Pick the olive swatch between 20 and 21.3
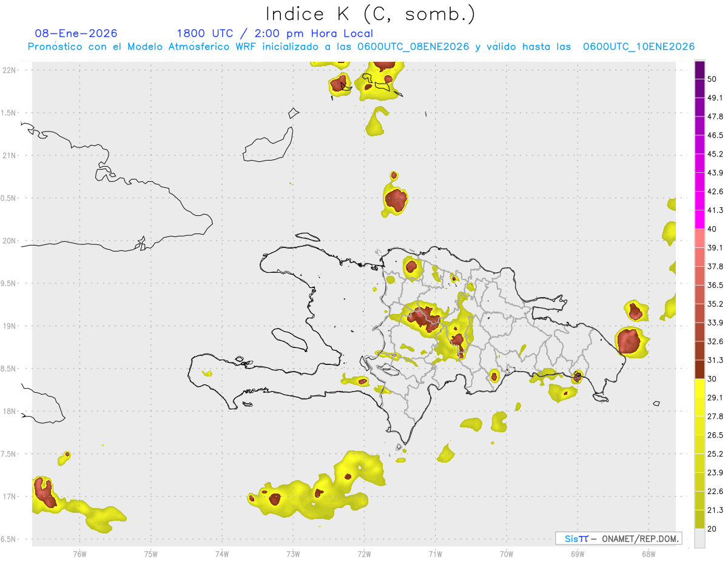 [699, 520]
